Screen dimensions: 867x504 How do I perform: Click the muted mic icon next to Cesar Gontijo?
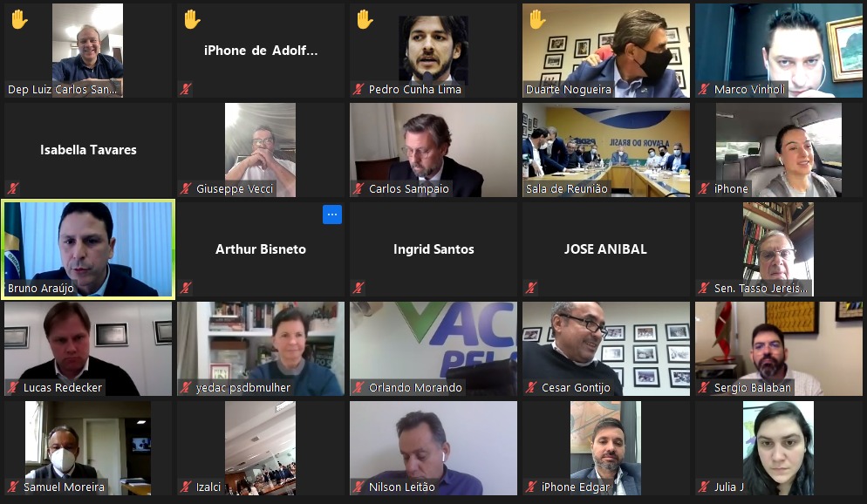(531, 387)
